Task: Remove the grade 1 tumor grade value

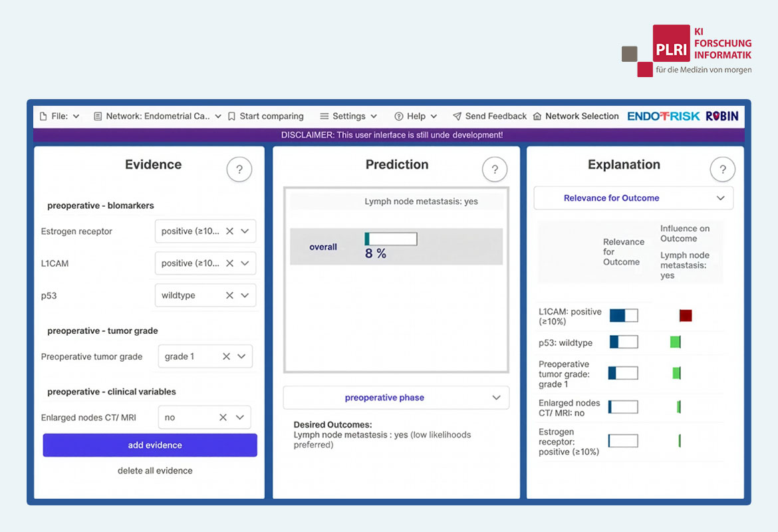Action: [226, 356]
